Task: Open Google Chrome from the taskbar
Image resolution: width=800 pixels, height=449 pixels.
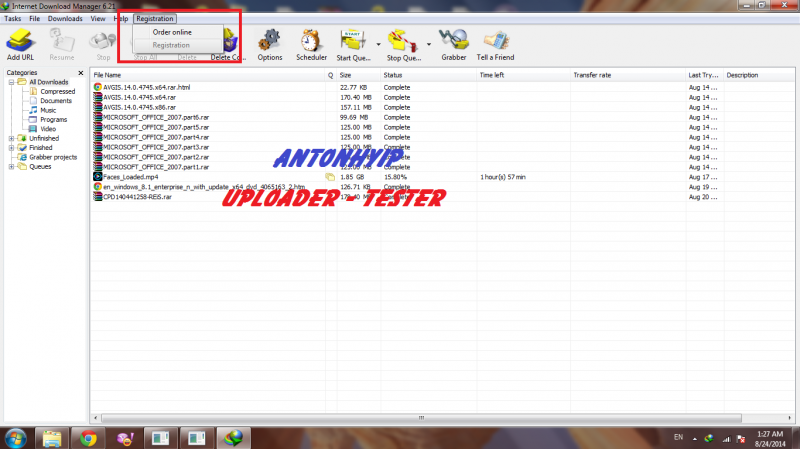Action: 88,437
